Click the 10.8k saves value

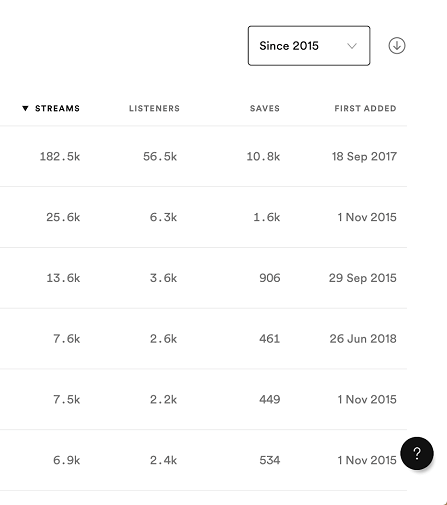click(x=263, y=156)
